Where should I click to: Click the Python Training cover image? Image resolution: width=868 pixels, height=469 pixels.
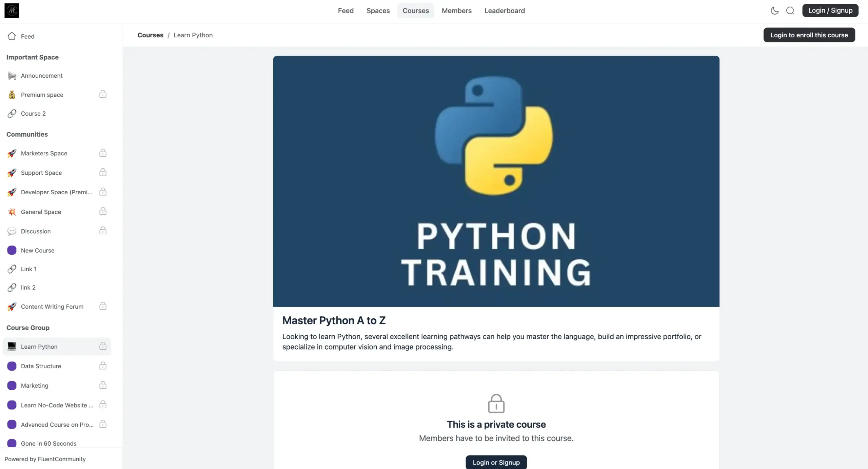pos(496,181)
